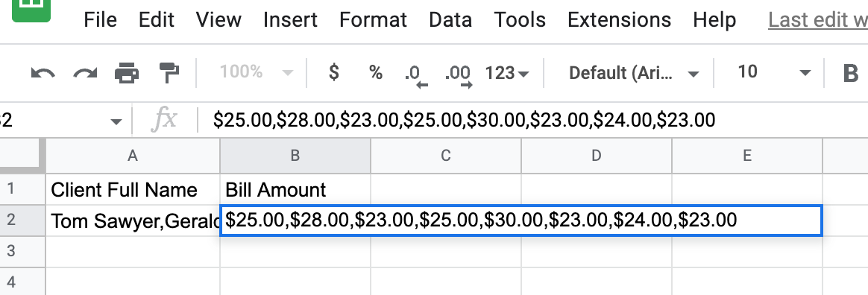Open the Tools menu
868x295 pixels.
point(520,20)
